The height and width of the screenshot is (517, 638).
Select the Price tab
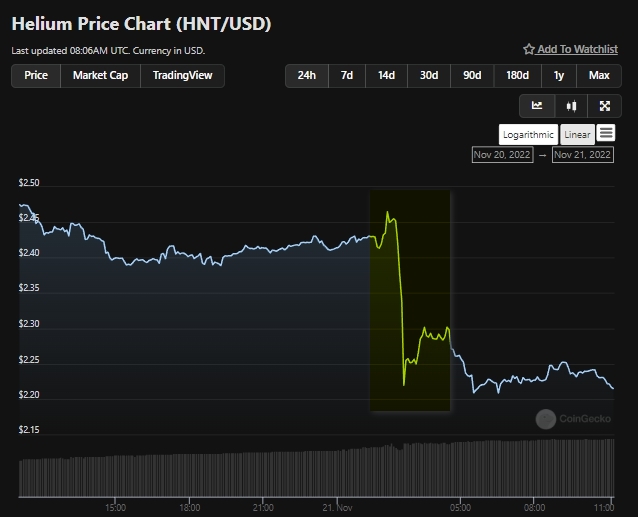pyautogui.click(x=36, y=75)
